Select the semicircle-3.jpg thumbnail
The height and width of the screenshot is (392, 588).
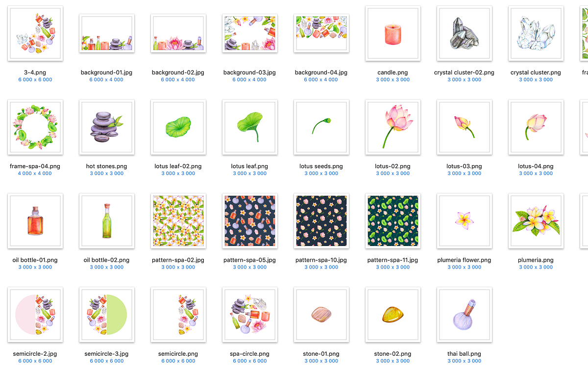pos(107,315)
